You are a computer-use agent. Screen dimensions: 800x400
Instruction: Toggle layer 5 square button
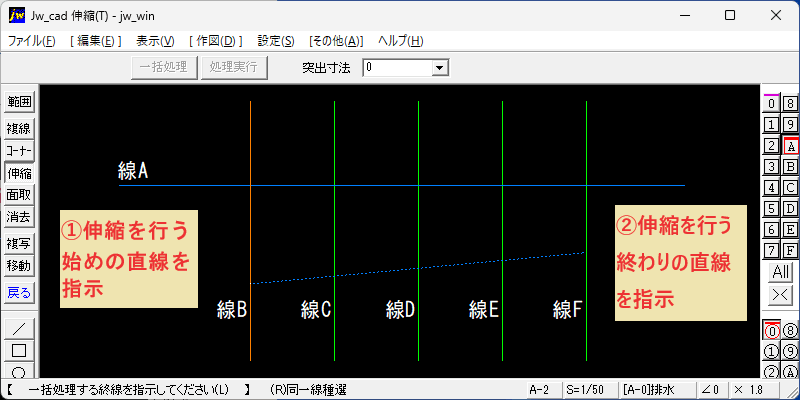pos(771,209)
